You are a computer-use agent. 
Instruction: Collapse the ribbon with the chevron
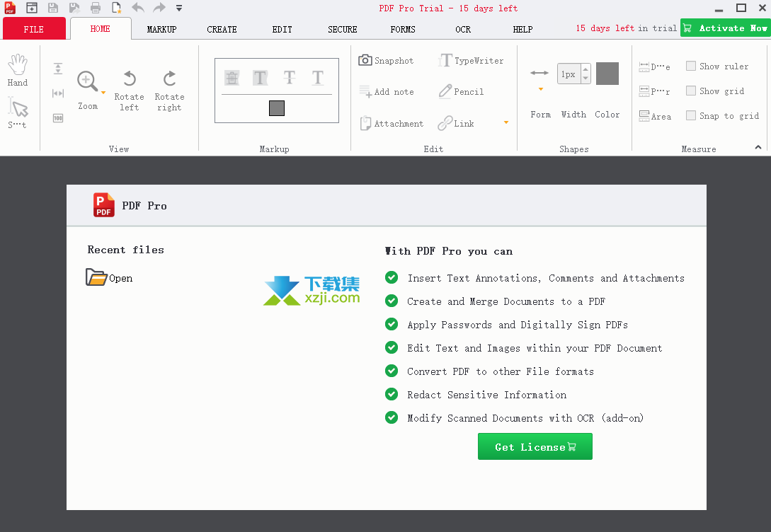pos(758,147)
